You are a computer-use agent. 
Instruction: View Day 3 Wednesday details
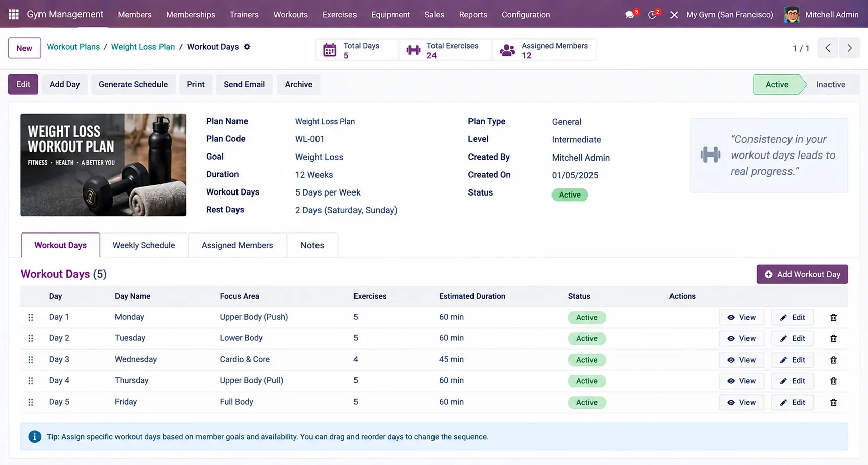pos(741,360)
